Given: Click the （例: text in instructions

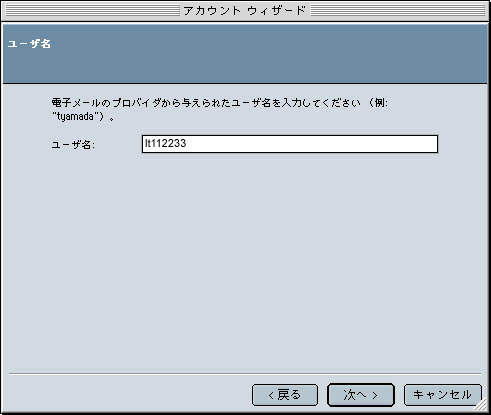Looking at the screenshot, I should click(x=378, y=103).
